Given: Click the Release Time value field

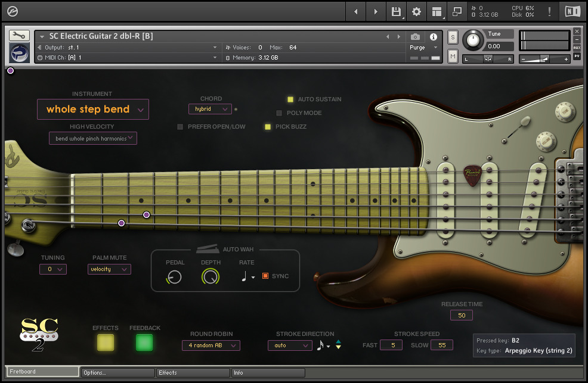Looking at the screenshot, I should (x=462, y=315).
